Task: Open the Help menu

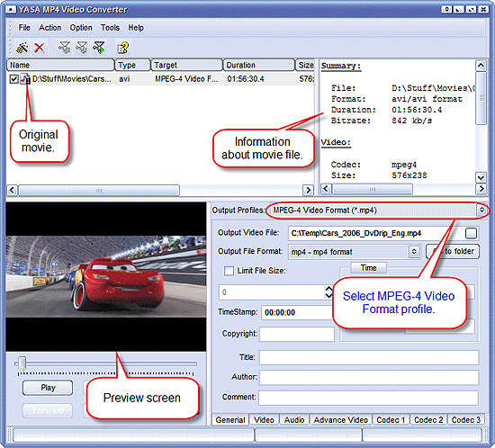Action: [136, 28]
